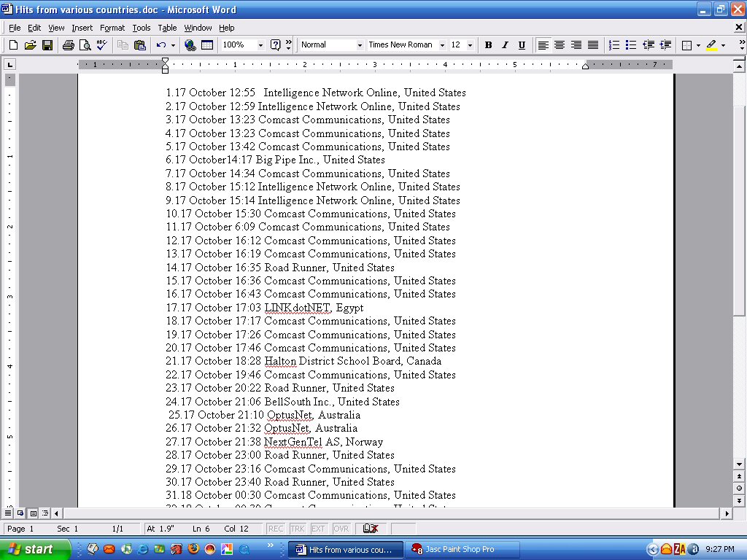The width and height of the screenshot is (747, 560).
Task: Apply bulleted list formatting
Action: (x=631, y=45)
